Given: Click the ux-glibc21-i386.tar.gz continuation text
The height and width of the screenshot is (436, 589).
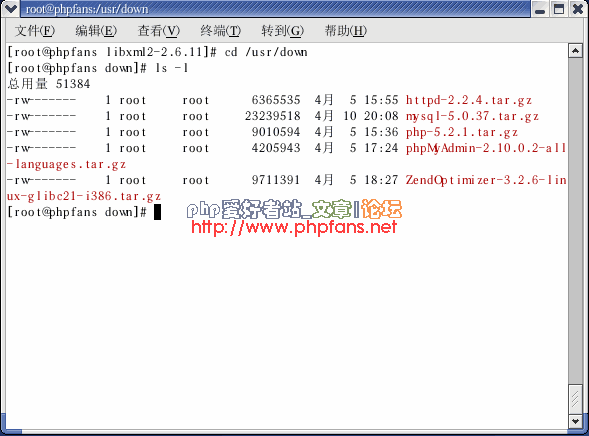Looking at the screenshot, I should coord(84,196).
